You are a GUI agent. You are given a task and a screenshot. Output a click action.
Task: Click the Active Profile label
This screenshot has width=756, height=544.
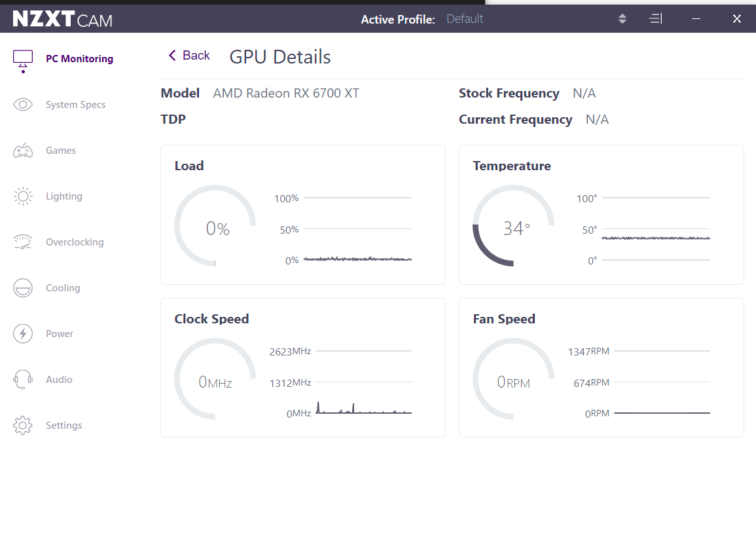[x=398, y=19]
